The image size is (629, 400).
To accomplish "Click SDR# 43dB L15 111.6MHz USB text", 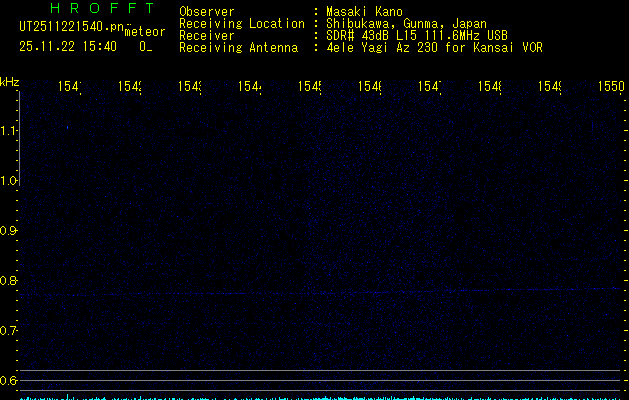I will click(x=417, y=35).
